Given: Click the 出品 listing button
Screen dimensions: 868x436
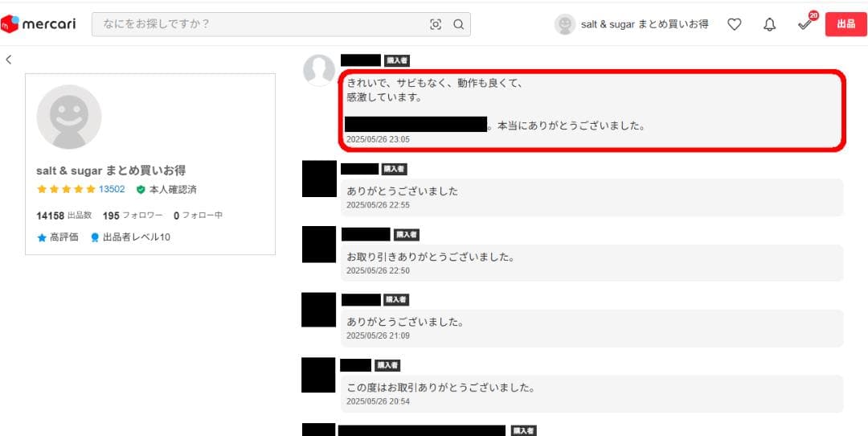Looking at the screenshot, I should coord(845,24).
